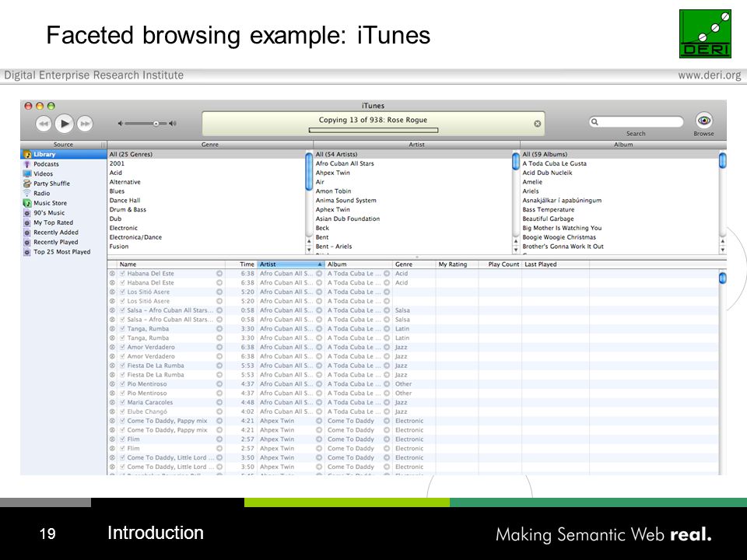Click the Previous track rewind button
747x560 pixels.
coord(44,124)
